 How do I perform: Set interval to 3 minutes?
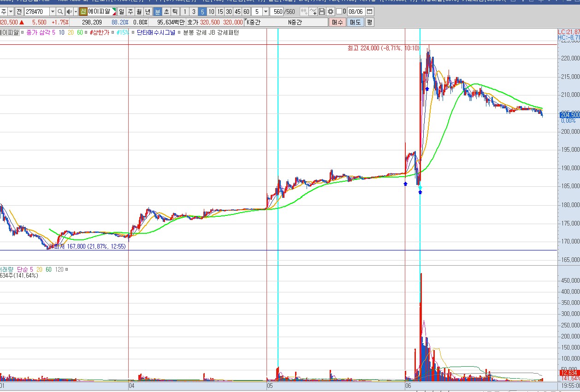click(x=194, y=12)
